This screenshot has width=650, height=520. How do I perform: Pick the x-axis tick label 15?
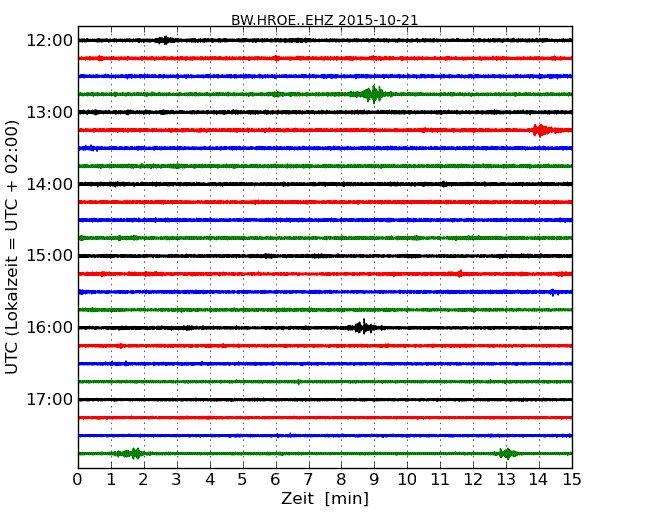click(572, 479)
